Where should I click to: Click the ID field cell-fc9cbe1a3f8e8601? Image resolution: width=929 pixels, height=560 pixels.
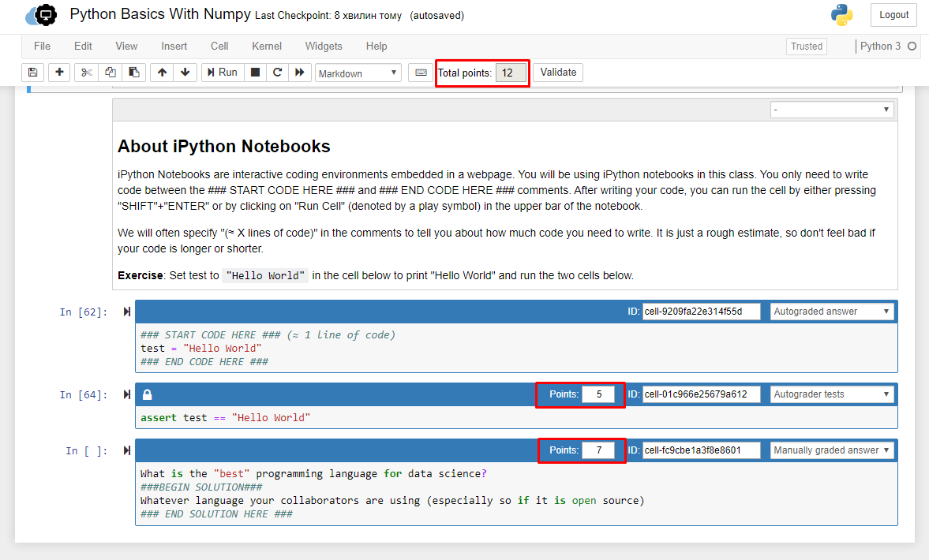pos(701,450)
